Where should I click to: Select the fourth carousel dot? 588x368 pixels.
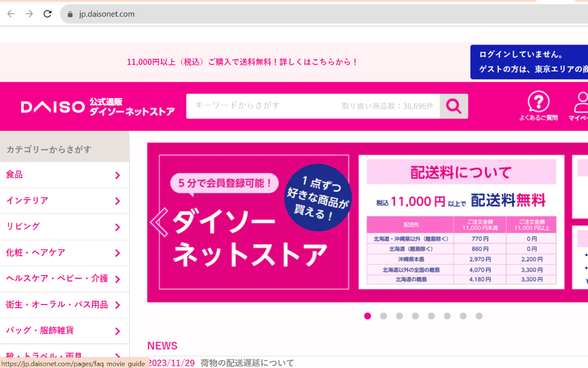[x=415, y=316]
